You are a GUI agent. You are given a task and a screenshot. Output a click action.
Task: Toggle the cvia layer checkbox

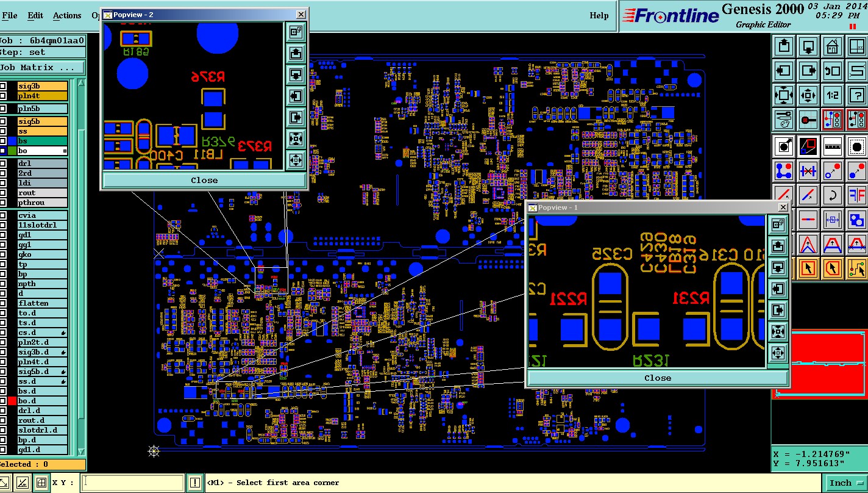coord(3,215)
